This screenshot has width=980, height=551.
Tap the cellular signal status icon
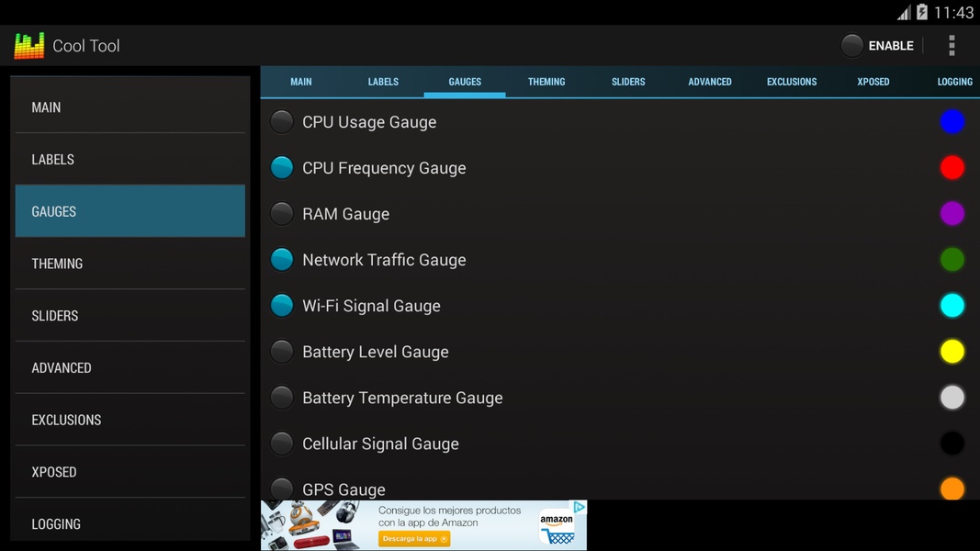904,13
